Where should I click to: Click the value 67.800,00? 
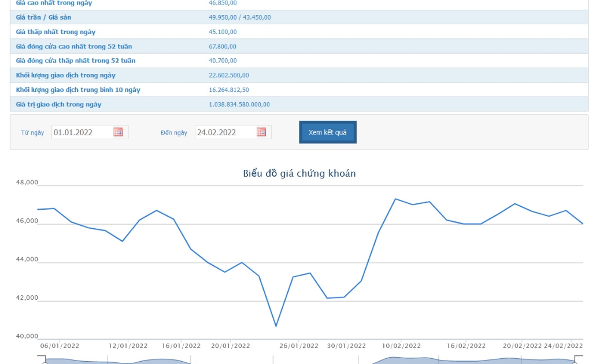click(x=223, y=46)
